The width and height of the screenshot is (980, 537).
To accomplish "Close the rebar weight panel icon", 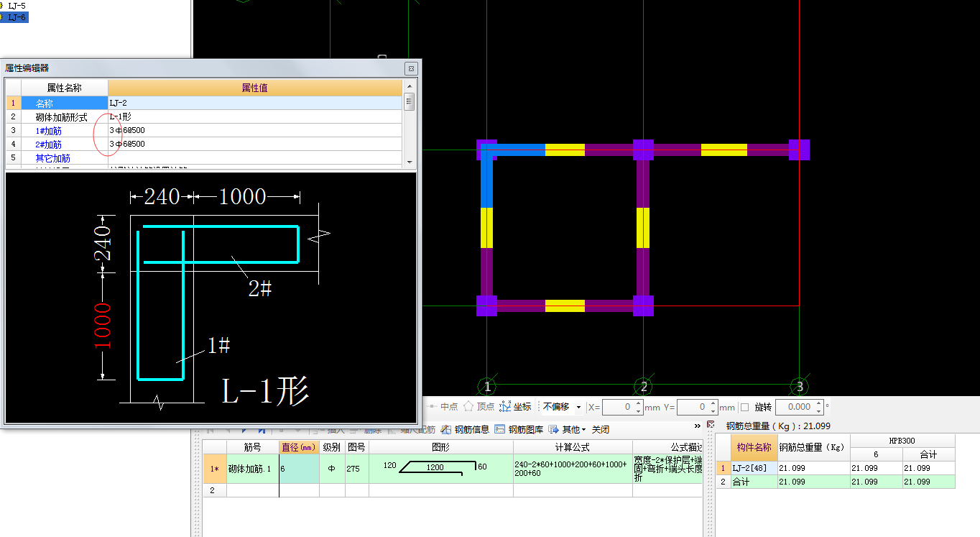I will (711, 425).
